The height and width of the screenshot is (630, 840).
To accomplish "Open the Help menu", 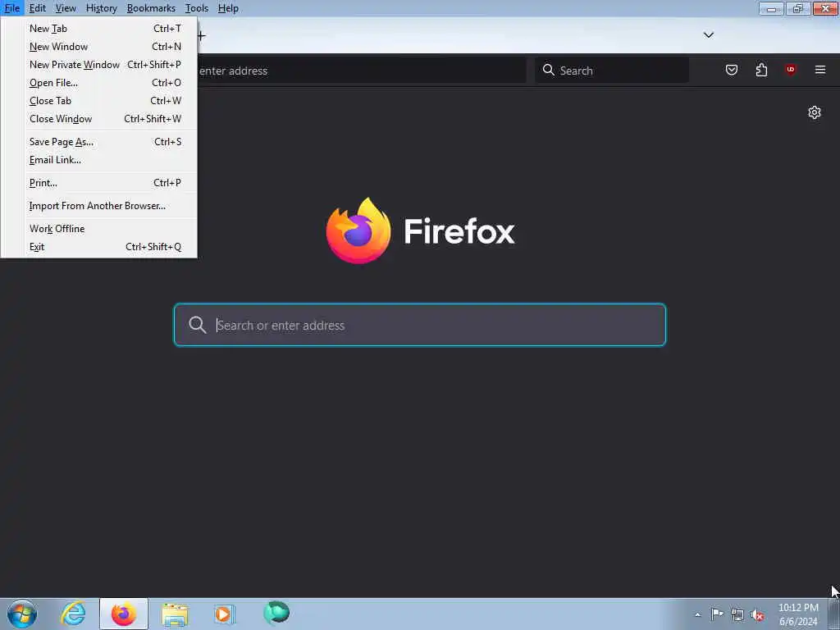I will pyautogui.click(x=228, y=8).
